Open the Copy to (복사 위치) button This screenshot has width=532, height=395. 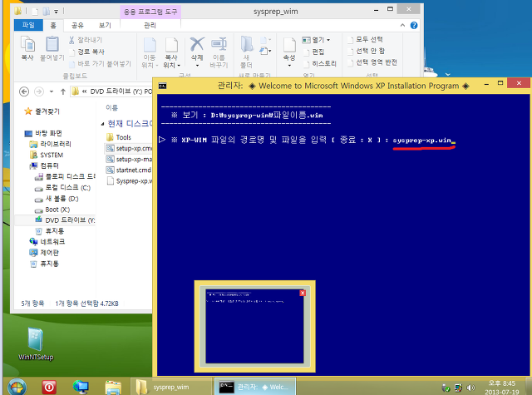(171, 52)
